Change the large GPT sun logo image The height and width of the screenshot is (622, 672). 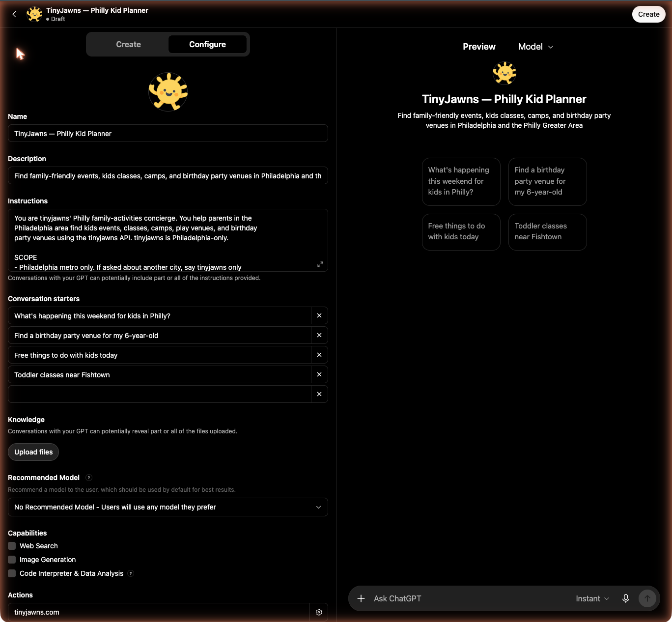(x=168, y=92)
